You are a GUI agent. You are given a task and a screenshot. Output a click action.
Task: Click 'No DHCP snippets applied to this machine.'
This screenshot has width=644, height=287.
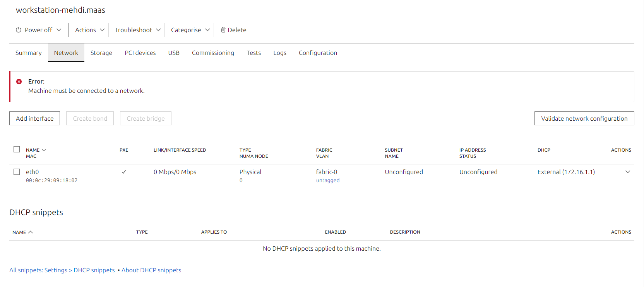click(322, 248)
